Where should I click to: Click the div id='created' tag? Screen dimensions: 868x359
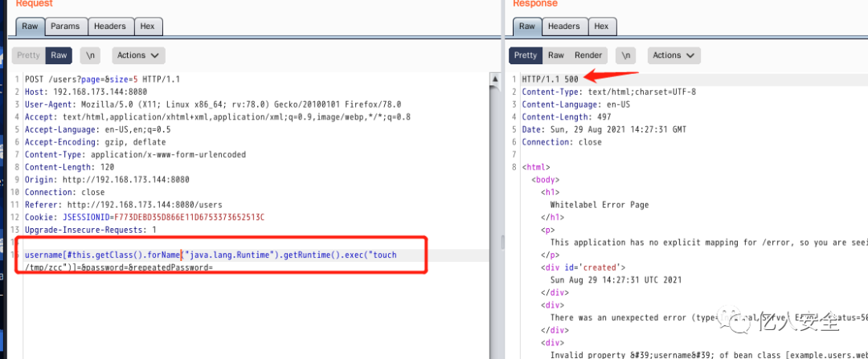coord(583,267)
